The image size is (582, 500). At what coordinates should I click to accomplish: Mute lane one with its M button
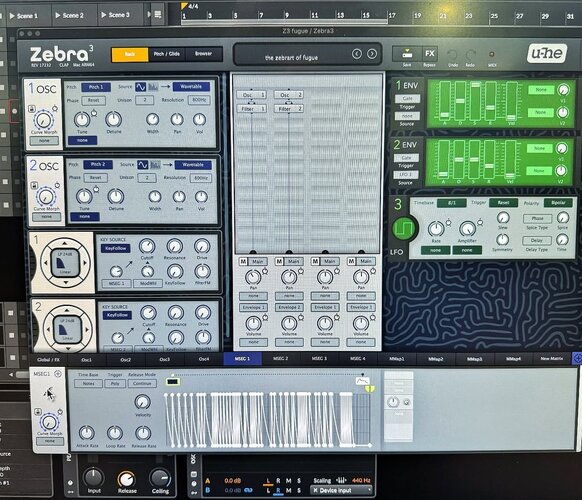(x=243, y=261)
